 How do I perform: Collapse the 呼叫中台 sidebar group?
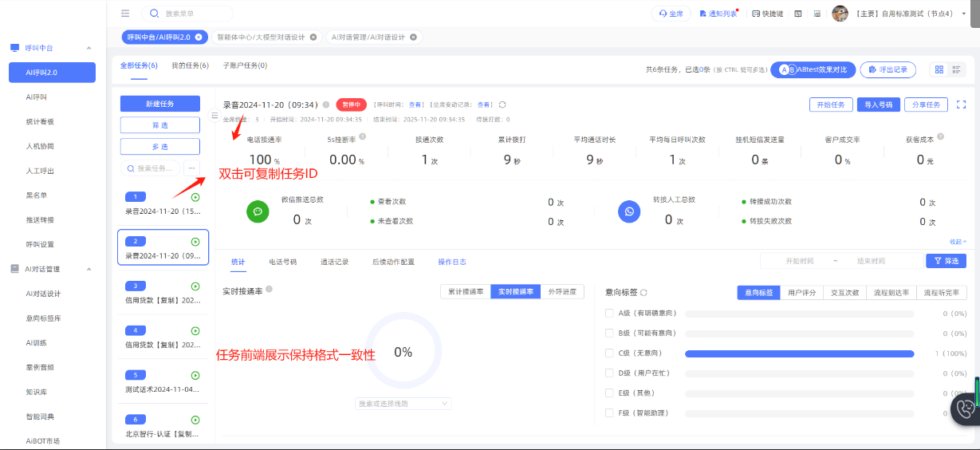coord(89,48)
